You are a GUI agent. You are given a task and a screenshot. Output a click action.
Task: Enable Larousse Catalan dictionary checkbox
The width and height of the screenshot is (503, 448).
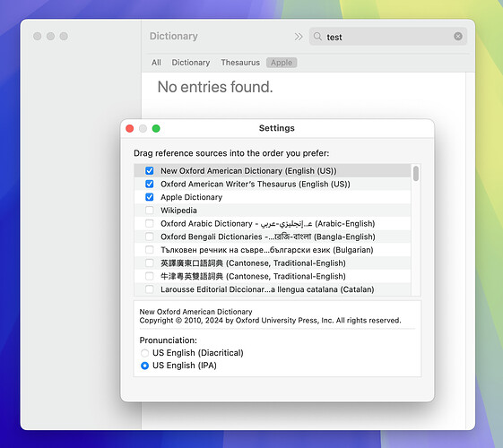click(150, 289)
